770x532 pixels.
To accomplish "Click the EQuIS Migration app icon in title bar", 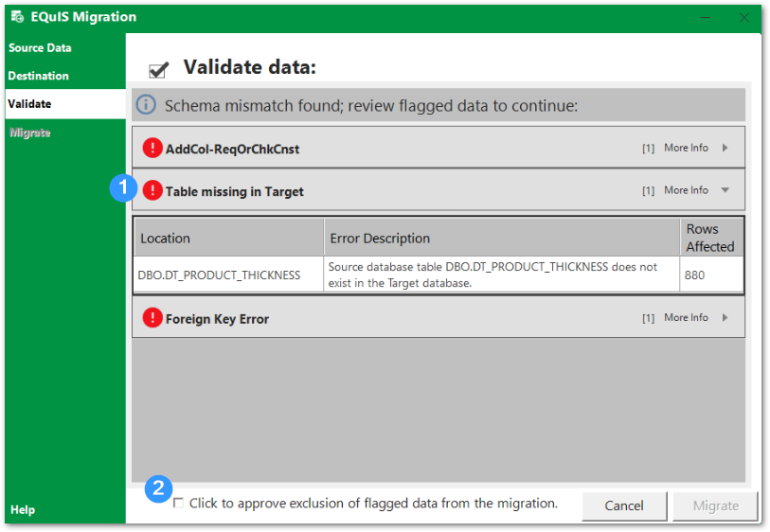I will (17, 17).
